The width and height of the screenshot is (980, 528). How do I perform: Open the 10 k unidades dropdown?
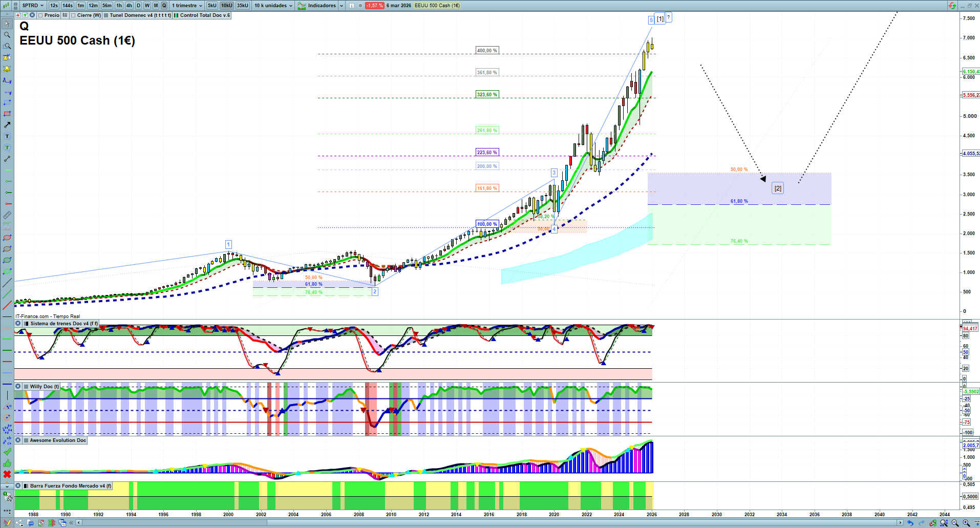(x=273, y=6)
